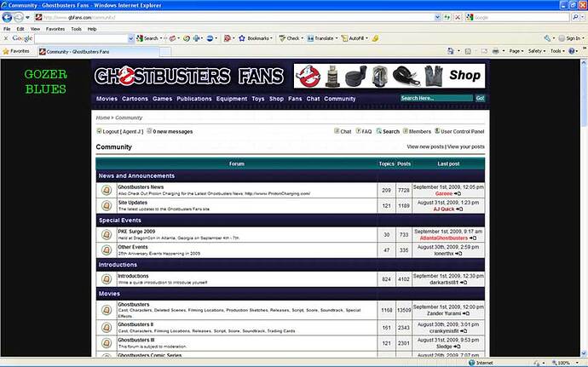This screenshot has width=588, height=367.
Task: Click the site Search Here field
Action: click(436, 98)
